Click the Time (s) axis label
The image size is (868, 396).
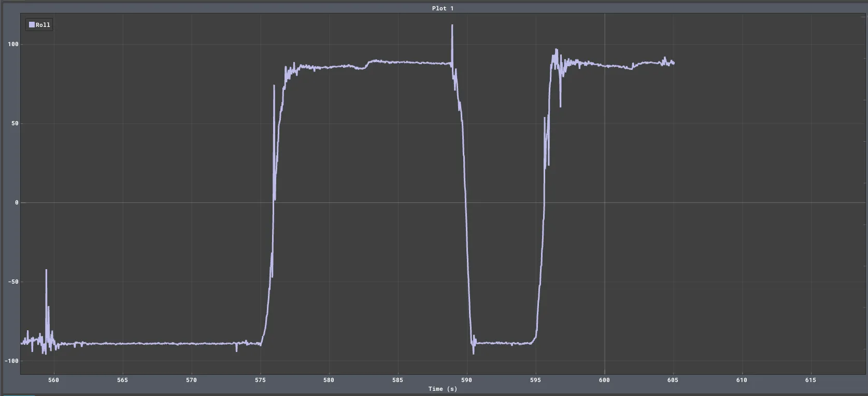click(443, 389)
